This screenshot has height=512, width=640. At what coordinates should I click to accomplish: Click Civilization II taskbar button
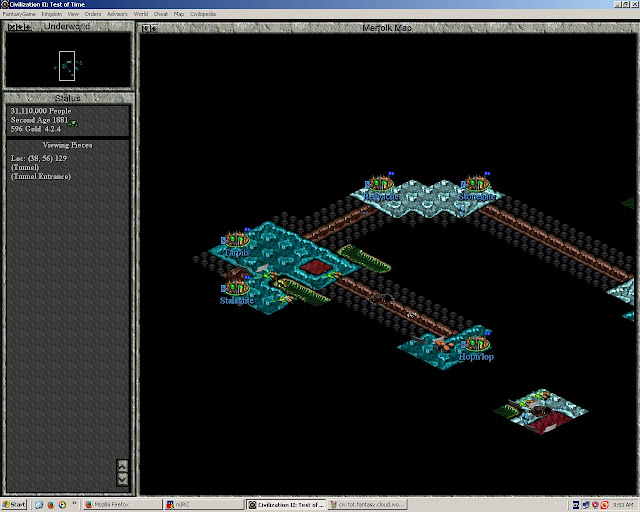(287, 505)
